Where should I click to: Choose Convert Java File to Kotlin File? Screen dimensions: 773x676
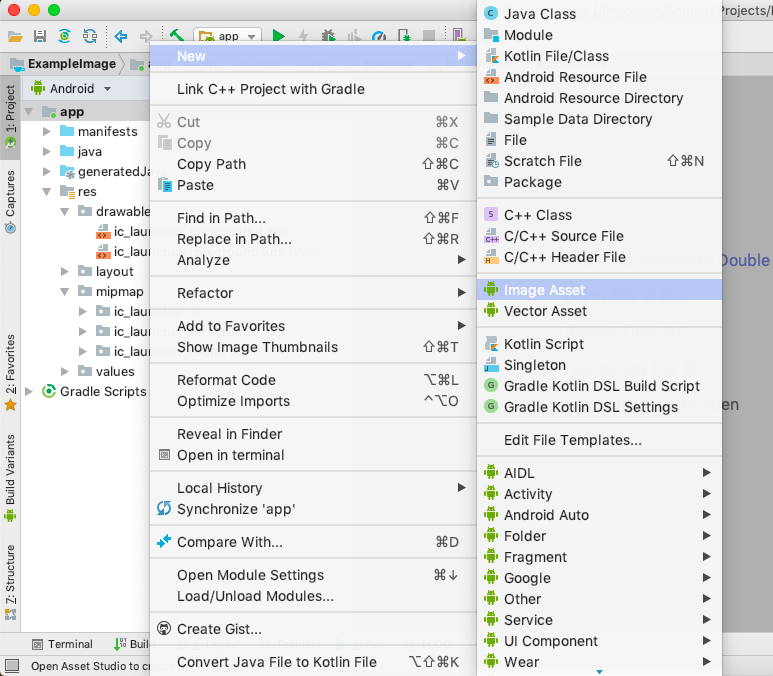point(313,662)
